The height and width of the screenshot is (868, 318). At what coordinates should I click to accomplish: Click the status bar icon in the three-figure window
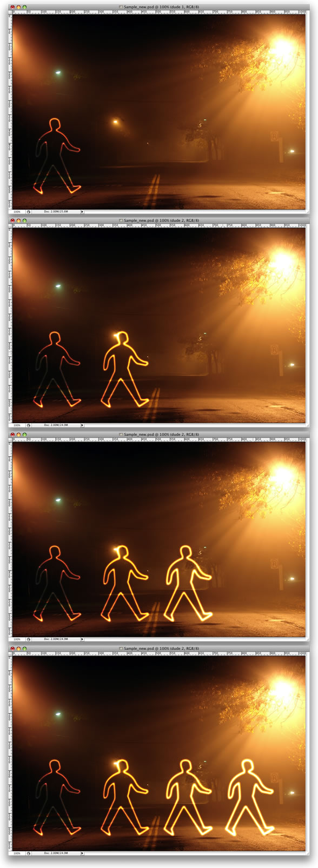coord(29,639)
